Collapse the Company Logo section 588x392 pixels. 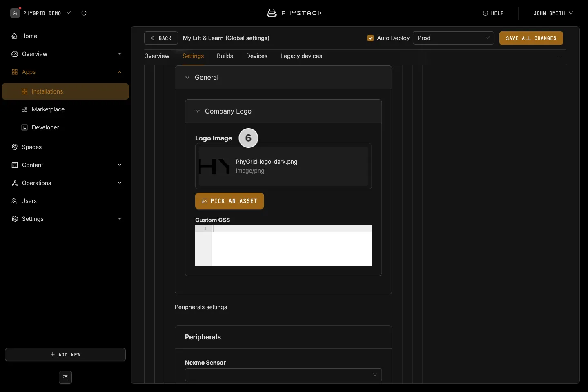tap(198, 111)
